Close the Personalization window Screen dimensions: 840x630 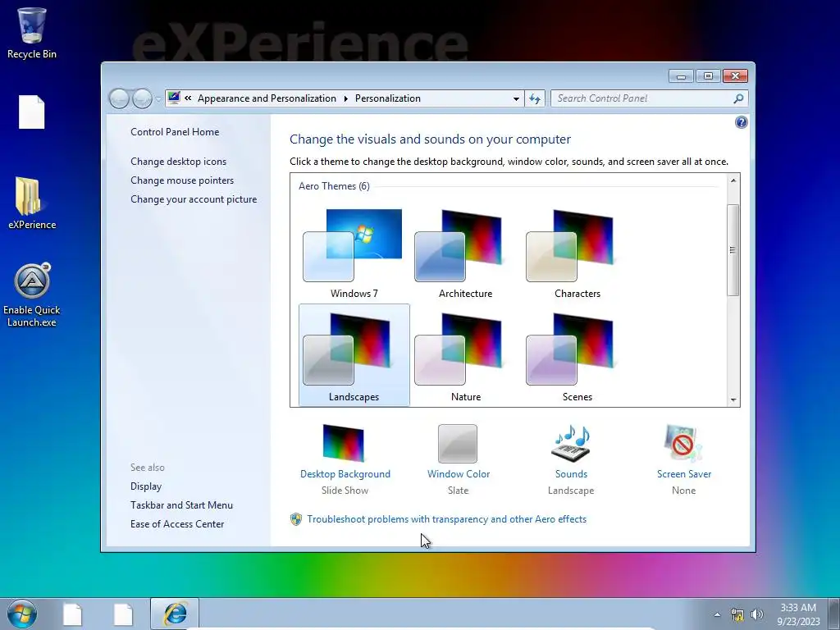click(x=735, y=76)
